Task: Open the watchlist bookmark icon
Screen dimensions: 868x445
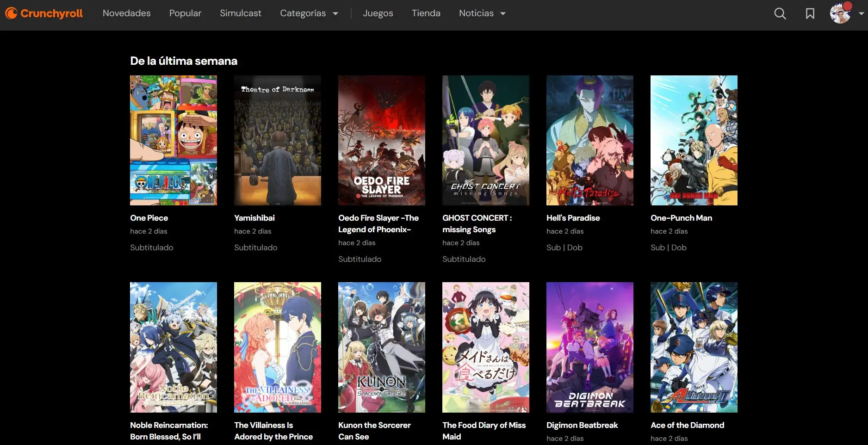Action: click(x=810, y=14)
